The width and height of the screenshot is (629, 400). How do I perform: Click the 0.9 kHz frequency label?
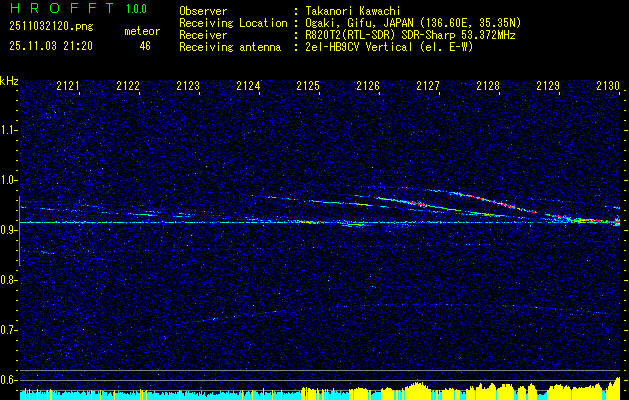click(8, 230)
